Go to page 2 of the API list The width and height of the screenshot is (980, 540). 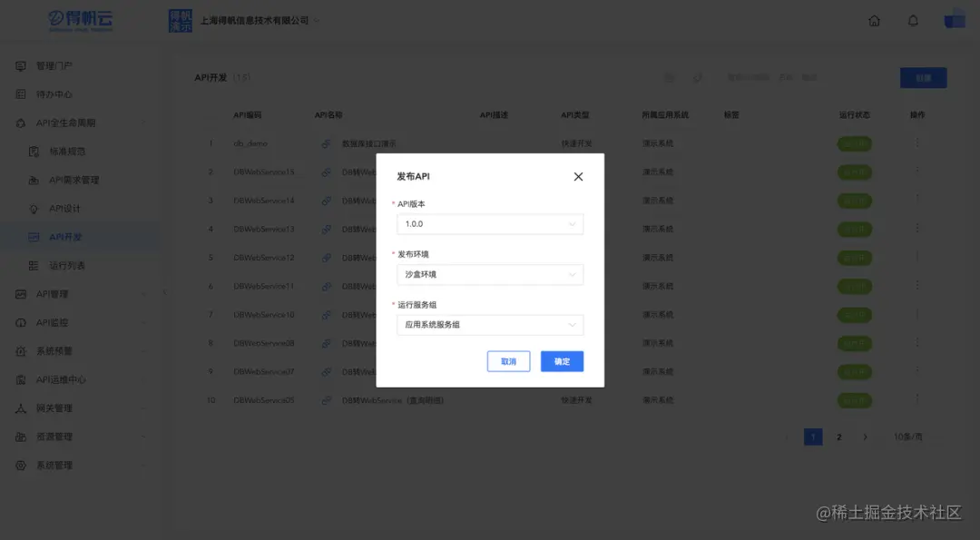click(x=838, y=437)
